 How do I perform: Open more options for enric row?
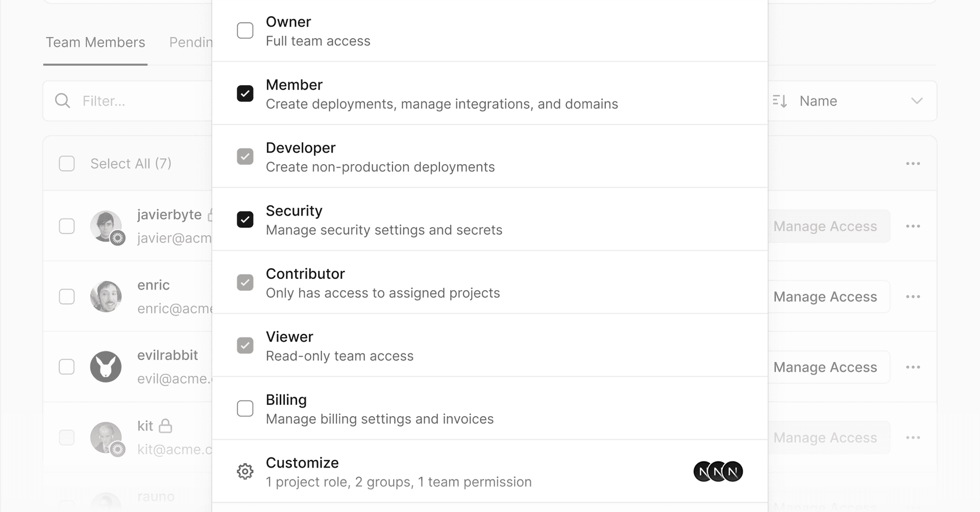(913, 297)
